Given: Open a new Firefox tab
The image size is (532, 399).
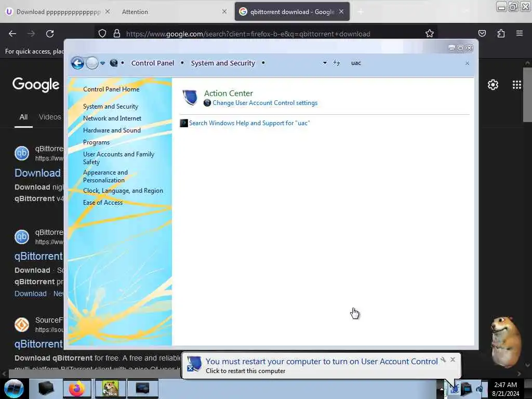Looking at the screenshot, I should (x=361, y=12).
